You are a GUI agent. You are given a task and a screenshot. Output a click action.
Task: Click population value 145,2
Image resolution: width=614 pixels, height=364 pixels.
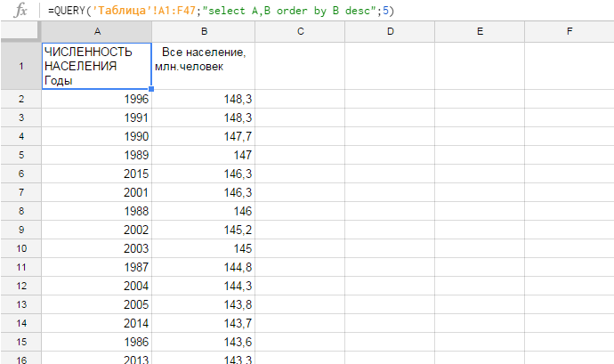pyautogui.click(x=204, y=230)
